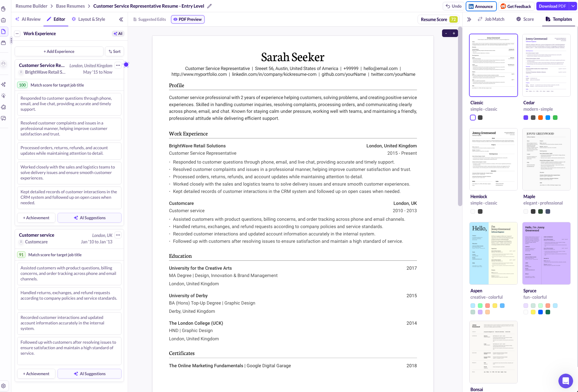Open the Download PDF dropdown arrow
The image size is (578, 392).
(573, 6)
